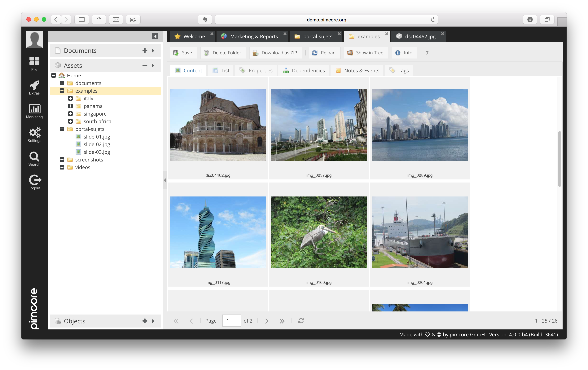
Task: Open the File menu in the sidebar
Action: tap(34, 64)
